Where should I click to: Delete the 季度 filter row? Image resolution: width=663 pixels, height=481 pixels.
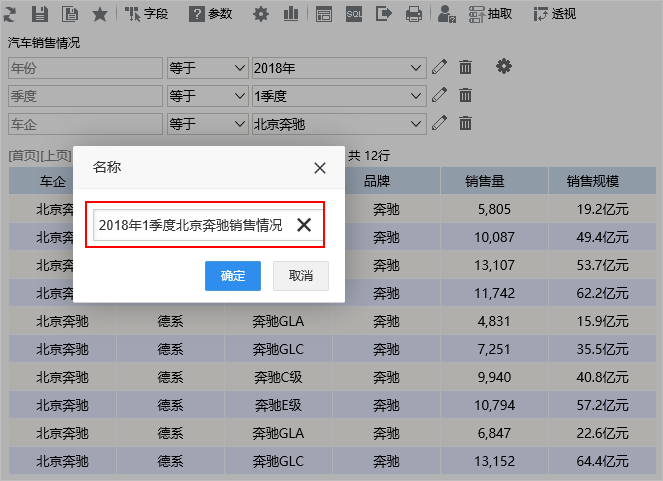465,95
